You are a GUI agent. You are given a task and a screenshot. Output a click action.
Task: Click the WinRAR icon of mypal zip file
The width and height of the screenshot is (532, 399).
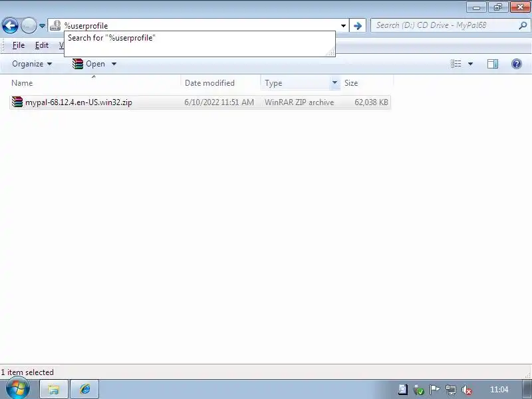17,102
